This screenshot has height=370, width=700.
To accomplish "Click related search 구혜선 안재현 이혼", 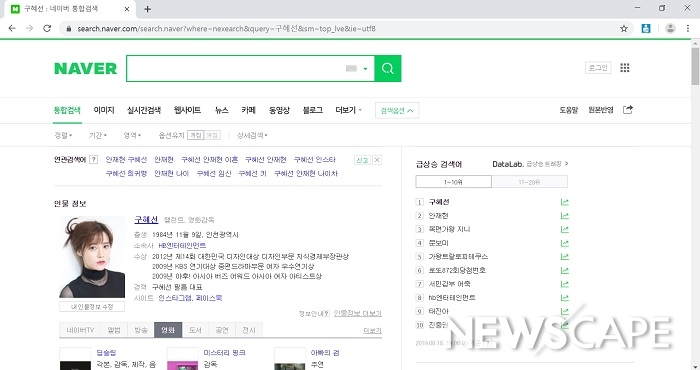I will tap(209, 160).
